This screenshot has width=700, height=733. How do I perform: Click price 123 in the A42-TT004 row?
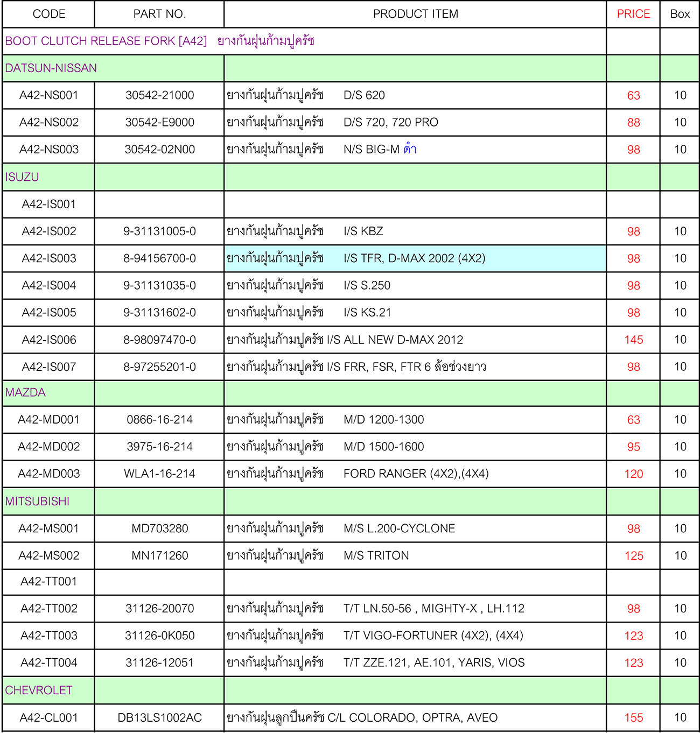[633, 663]
